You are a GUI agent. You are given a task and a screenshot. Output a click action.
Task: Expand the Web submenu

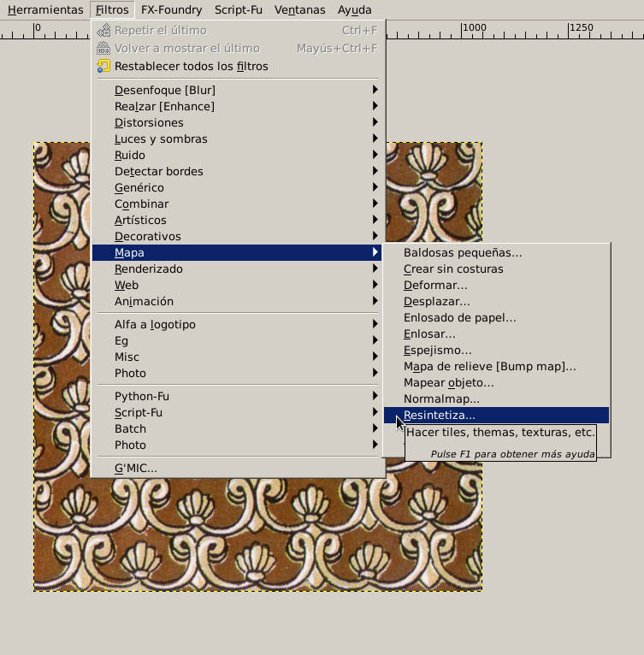point(237,286)
